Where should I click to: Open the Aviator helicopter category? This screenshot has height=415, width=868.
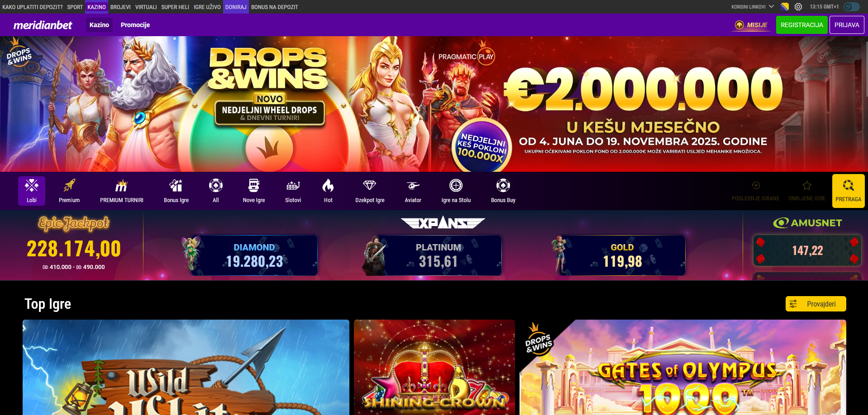[413, 191]
